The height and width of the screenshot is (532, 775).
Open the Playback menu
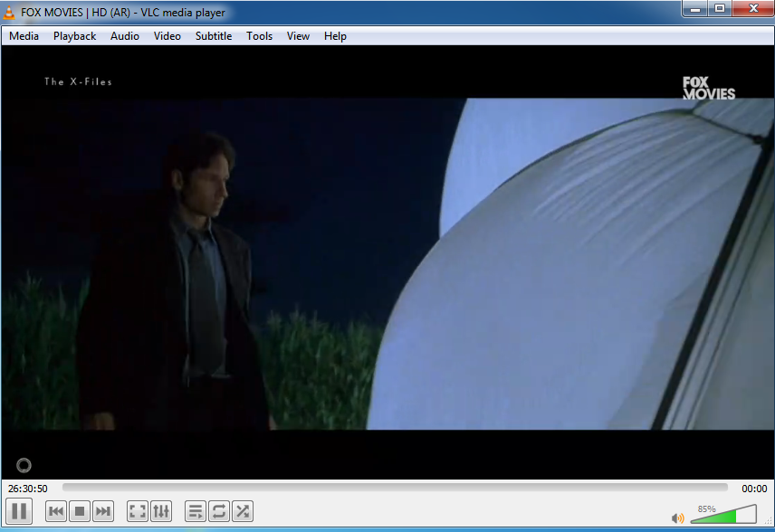(x=74, y=36)
